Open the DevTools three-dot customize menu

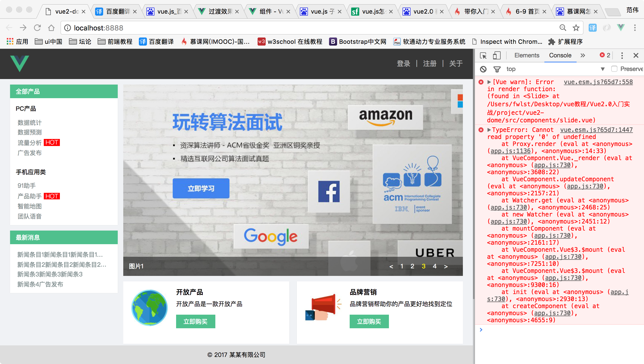click(x=622, y=55)
